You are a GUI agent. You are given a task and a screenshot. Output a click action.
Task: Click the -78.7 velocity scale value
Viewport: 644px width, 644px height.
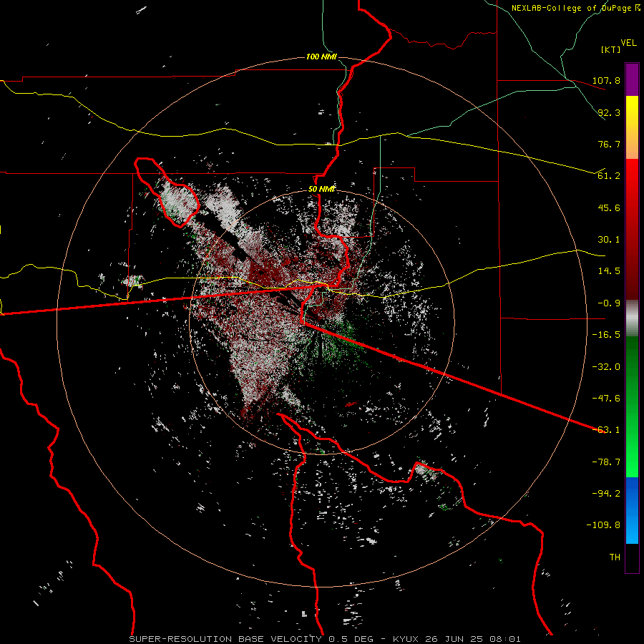point(606,462)
